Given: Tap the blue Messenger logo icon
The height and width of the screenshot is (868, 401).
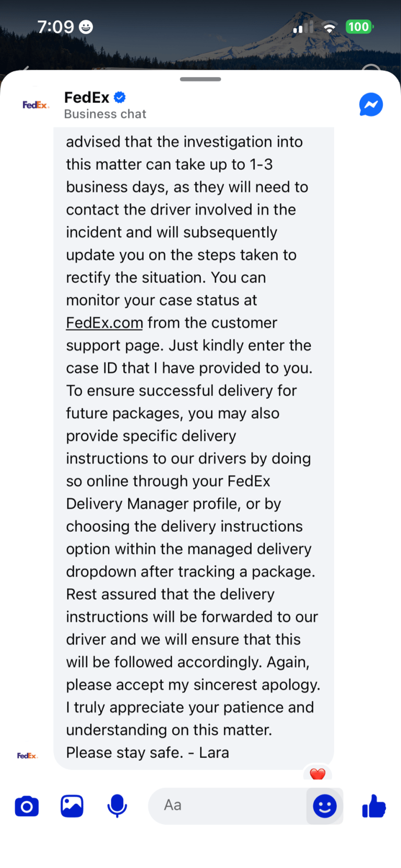Looking at the screenshot, I should (371, 104).
